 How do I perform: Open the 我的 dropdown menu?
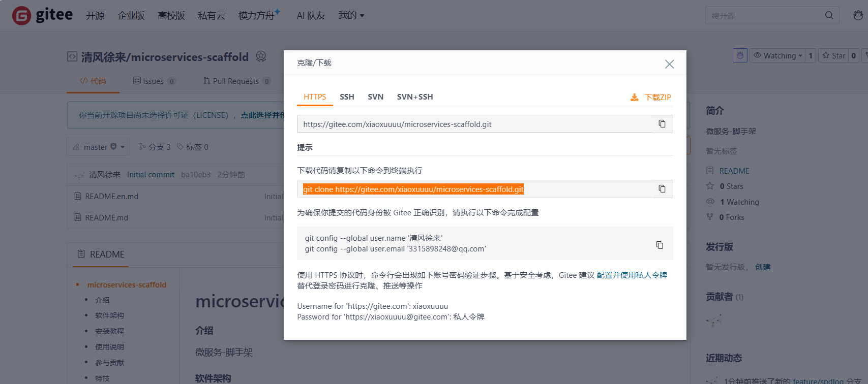[x=351, y=15]
